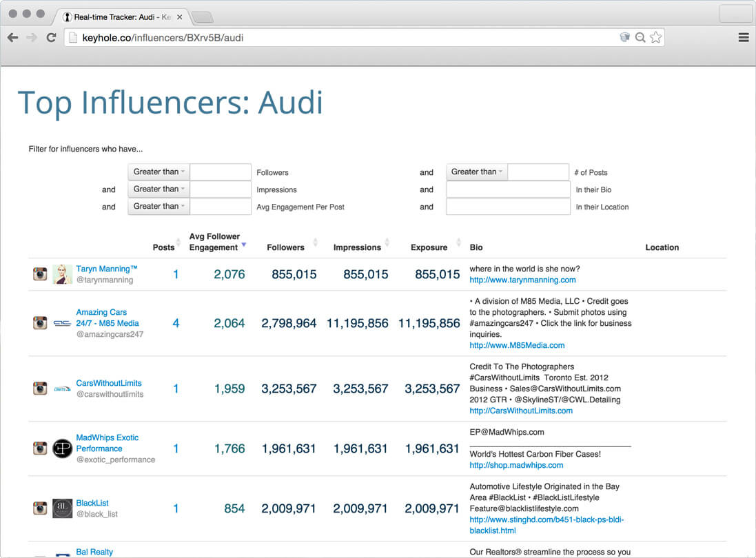Focus the 'In their Bio' text field
Screen dimensions: 756x558
pos(508,189)
